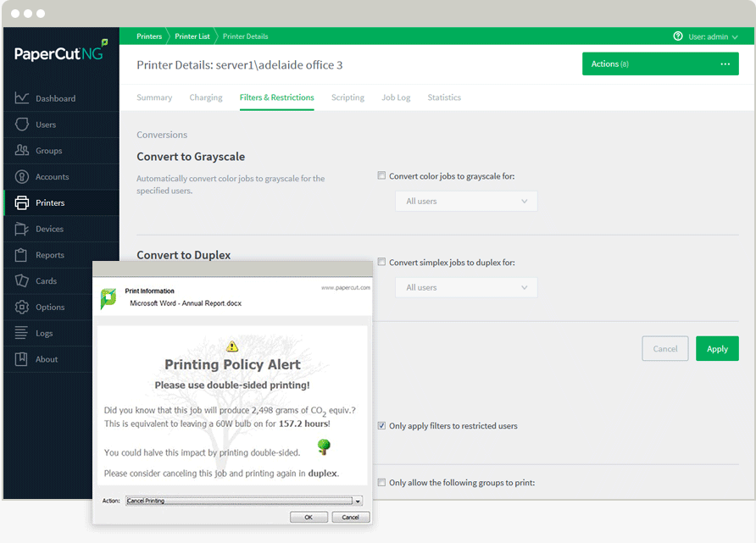This screenshot has height=543, width=756.
Task: Click the '157.2 hours' text
Action: click(x=303, y=424)
